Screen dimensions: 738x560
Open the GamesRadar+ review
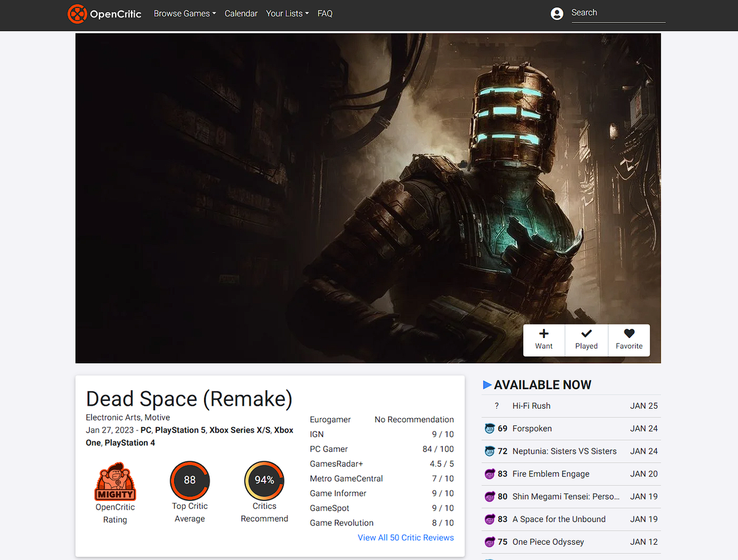coord(336,463)
